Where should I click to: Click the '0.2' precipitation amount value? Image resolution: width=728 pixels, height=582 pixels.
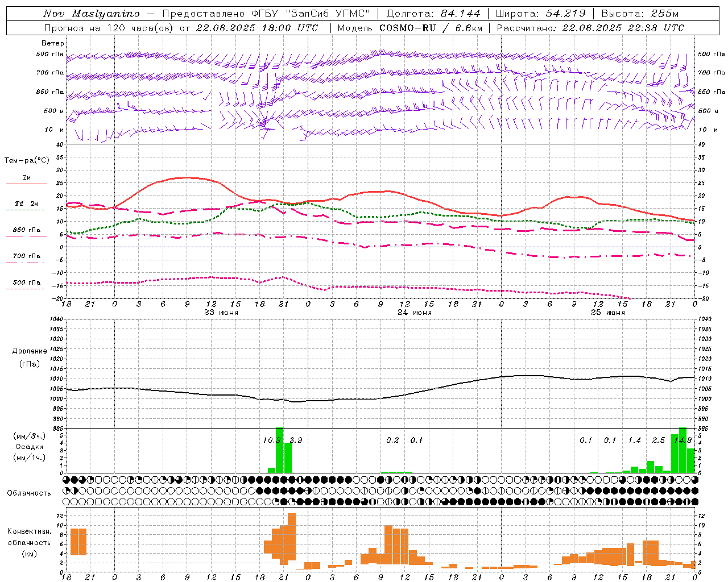pos(392,440)
